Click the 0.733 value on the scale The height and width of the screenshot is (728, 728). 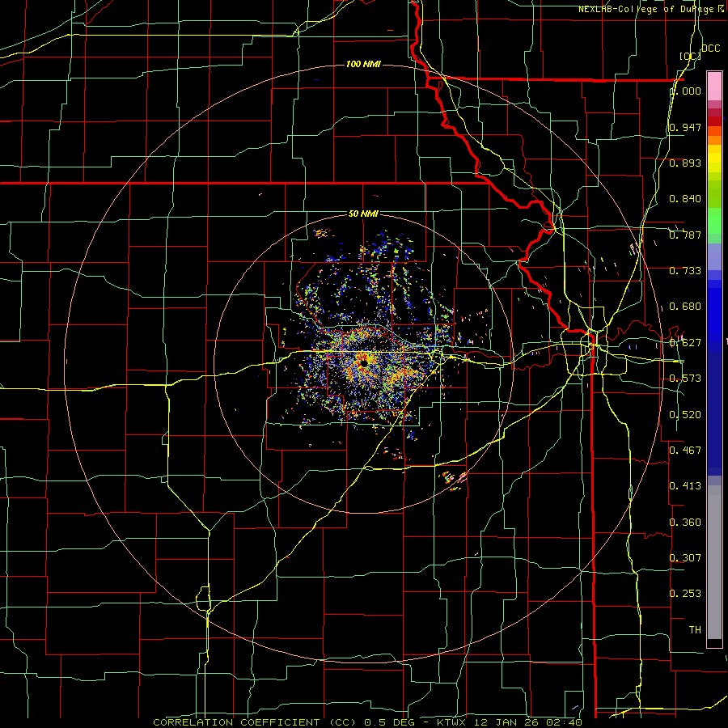pyautogui.click(x=685, y=271)
